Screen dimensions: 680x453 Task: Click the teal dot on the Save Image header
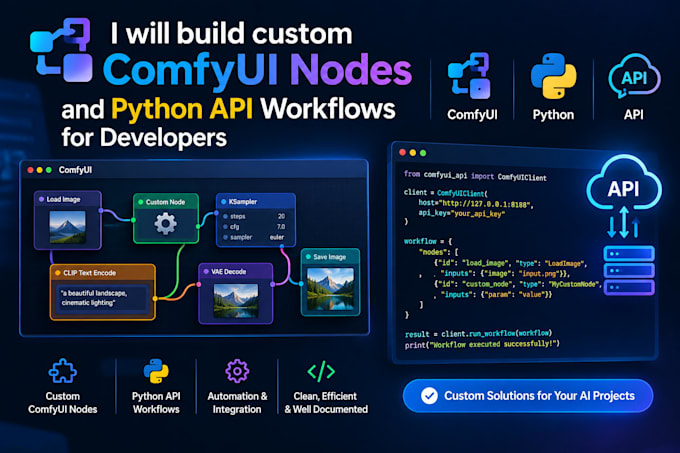(x=308, y=257)
